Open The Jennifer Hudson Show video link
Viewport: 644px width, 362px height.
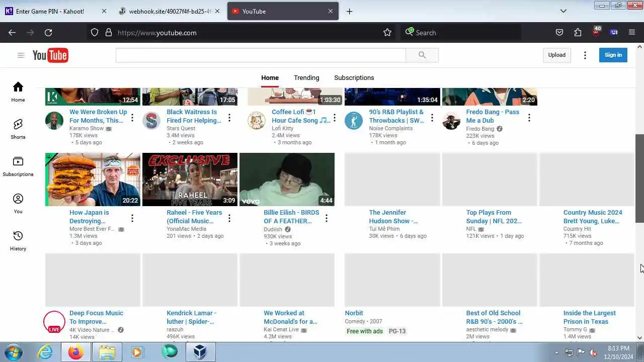point(393,217)
